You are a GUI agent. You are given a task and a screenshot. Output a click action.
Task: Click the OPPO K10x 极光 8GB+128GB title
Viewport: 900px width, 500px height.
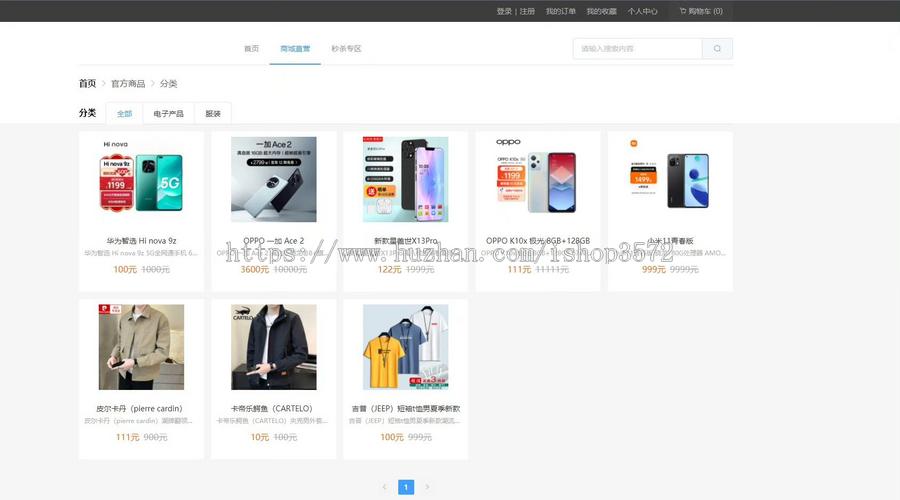(x=538, y=241)
